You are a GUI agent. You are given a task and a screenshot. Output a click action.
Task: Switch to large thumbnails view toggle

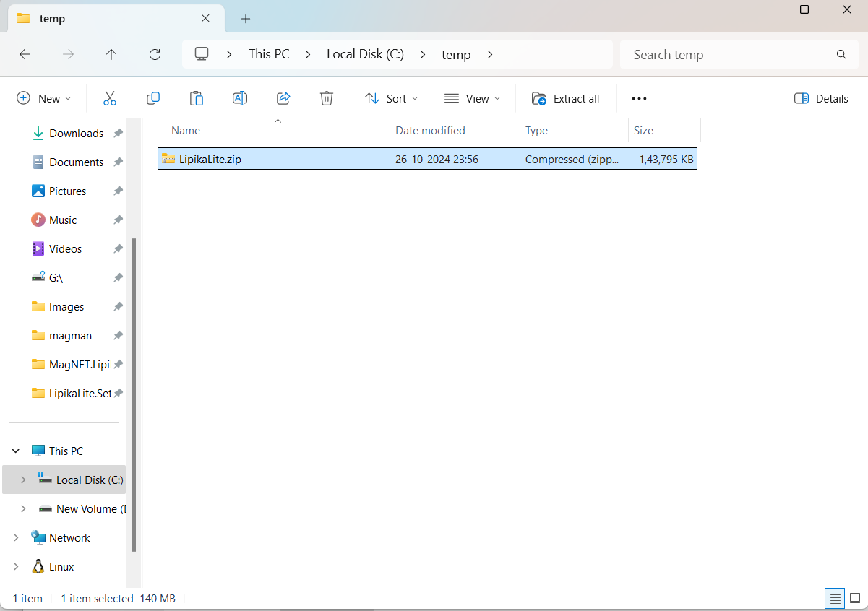click(x=855, y=598)
